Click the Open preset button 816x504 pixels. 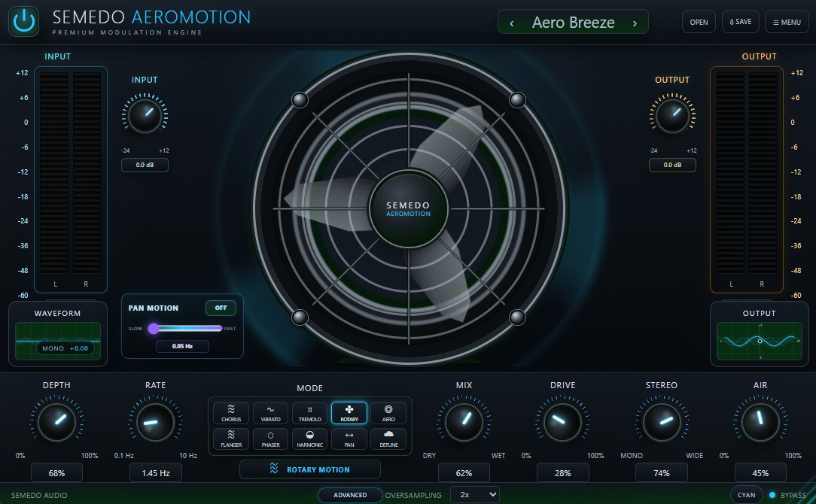[699, 22]
